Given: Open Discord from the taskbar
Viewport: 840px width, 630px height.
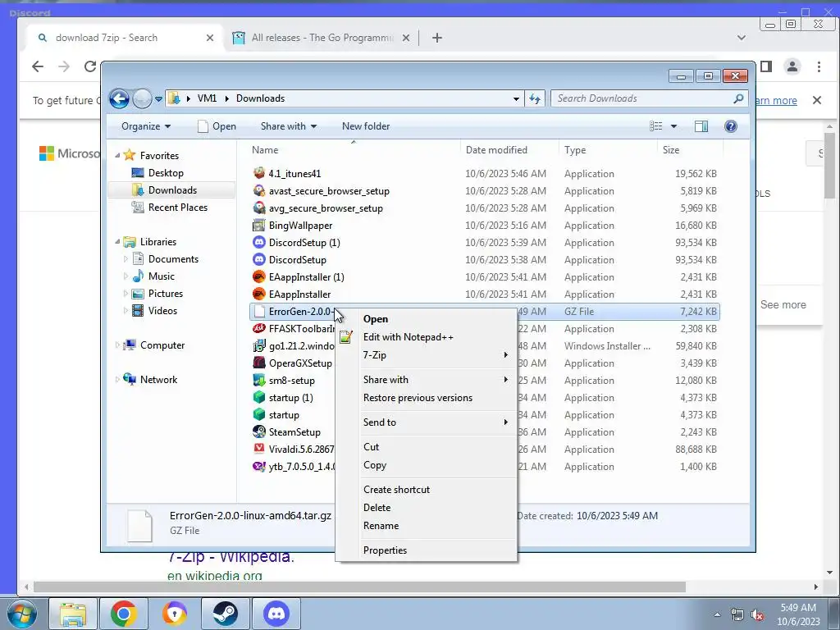Looking at the screenshot, I should 276,614.
